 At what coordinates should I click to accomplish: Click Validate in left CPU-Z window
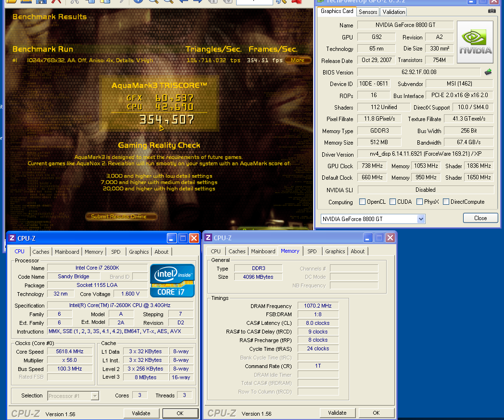pos(141,413)
